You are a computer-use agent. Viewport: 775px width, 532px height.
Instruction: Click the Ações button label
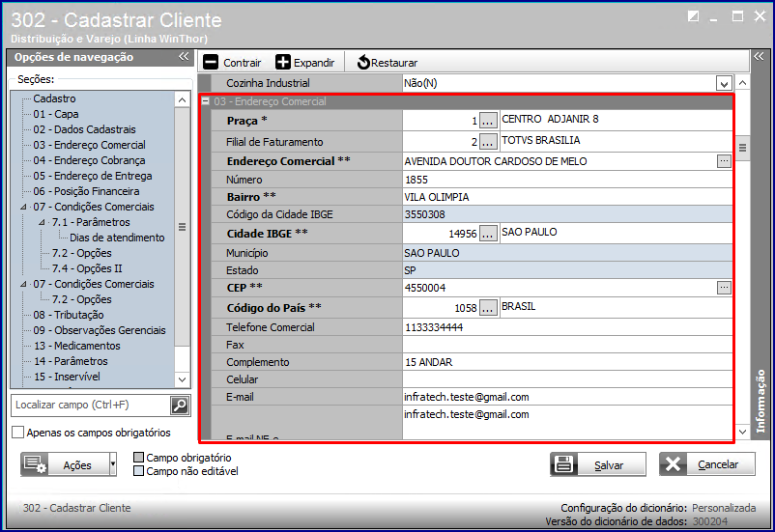pos(77,465)
